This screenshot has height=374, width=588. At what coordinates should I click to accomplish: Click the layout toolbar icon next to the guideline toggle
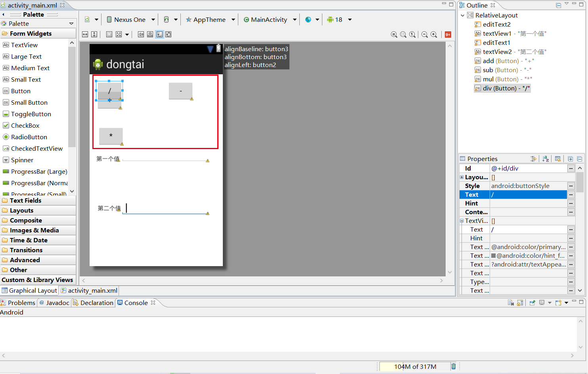pyautogui.click(x=169, y=35)
